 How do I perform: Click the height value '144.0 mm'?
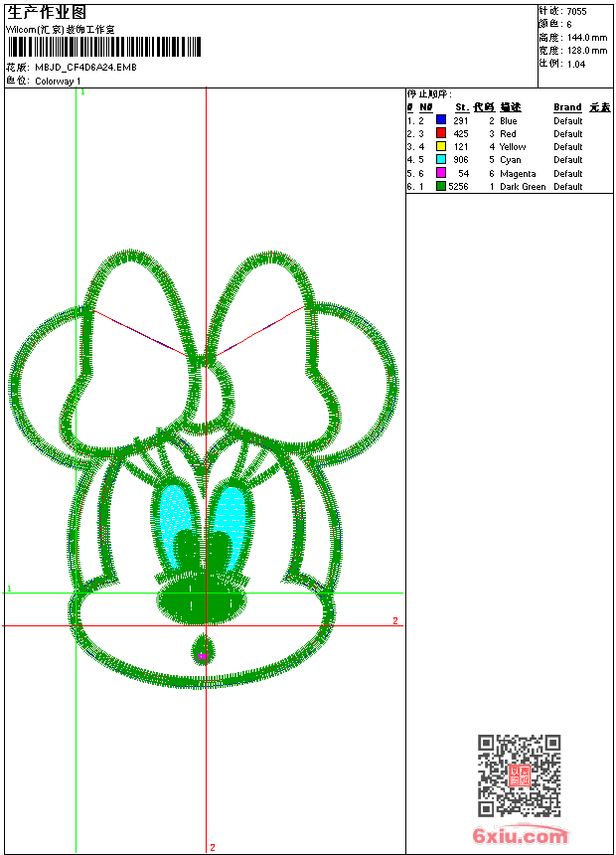click(x=587, y=38)
